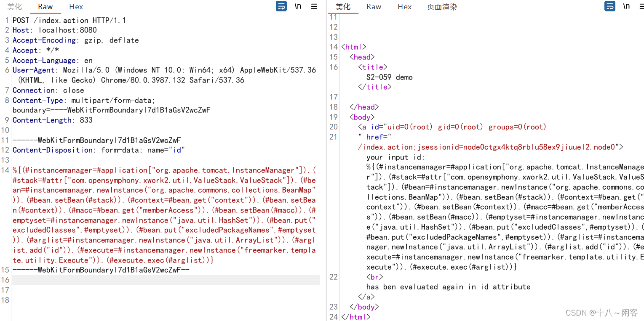
Task: Click the opening <body> tag line 19
Action: 362,117
